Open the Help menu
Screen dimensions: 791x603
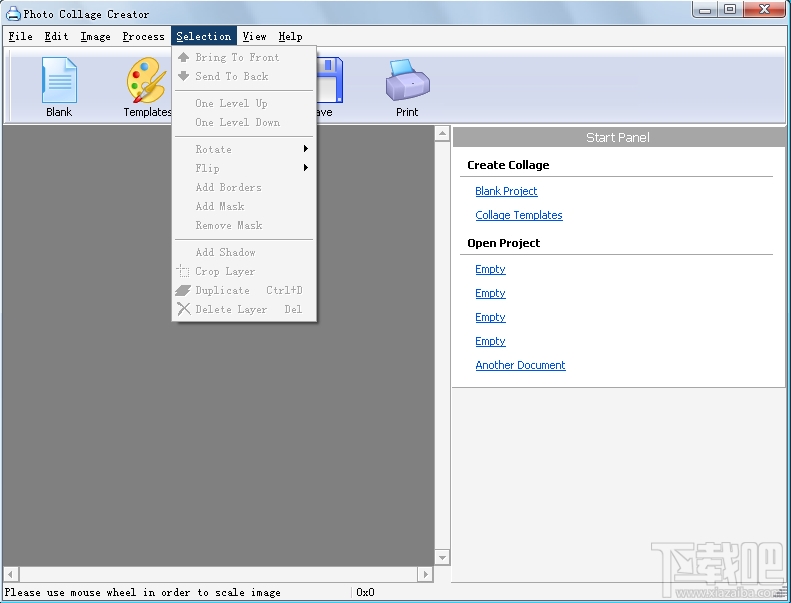[x=291, y=36]
